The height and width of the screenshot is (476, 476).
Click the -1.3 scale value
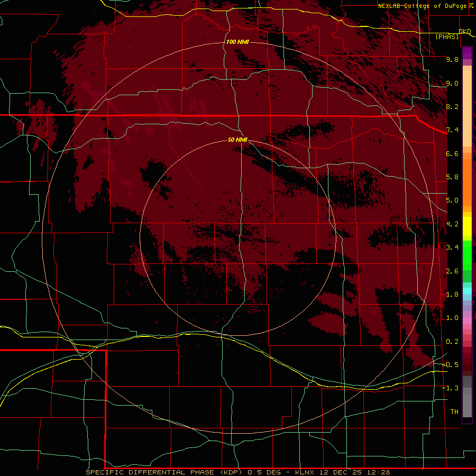451,388
